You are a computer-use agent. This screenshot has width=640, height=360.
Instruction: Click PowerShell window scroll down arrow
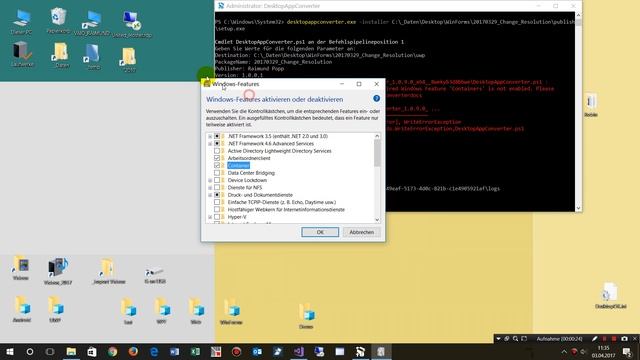click(x=578, y=208)
